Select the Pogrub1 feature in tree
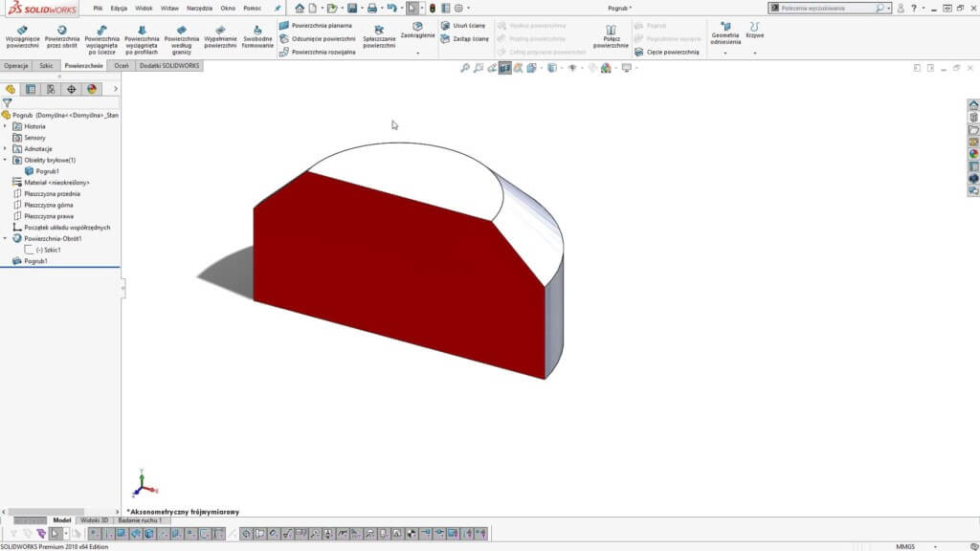This screenshot has height=551, width=980. (35, 261)
